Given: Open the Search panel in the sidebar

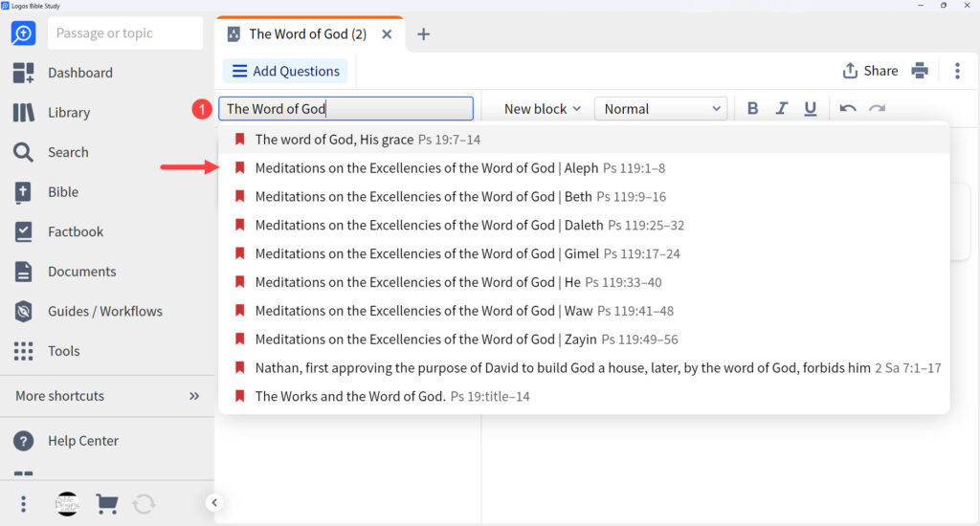Looking at the screenshot, I should click(x=51, y=152).
